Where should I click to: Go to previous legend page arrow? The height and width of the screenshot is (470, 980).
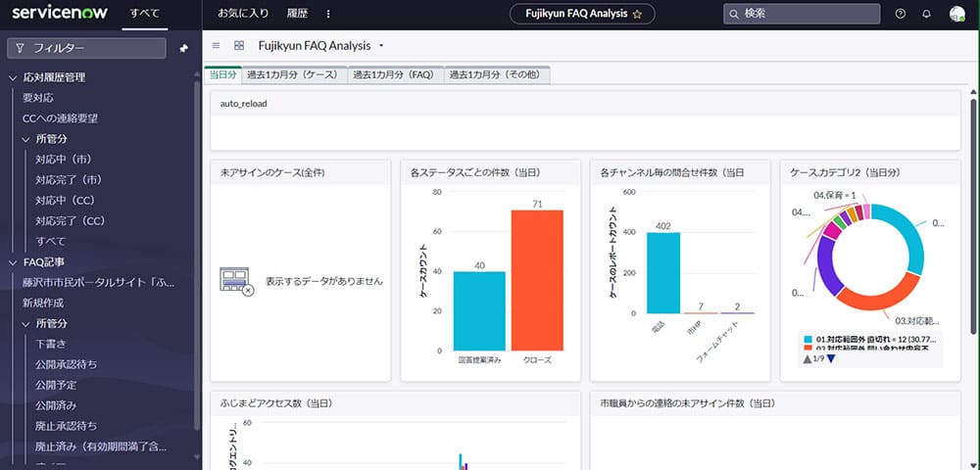808,359
